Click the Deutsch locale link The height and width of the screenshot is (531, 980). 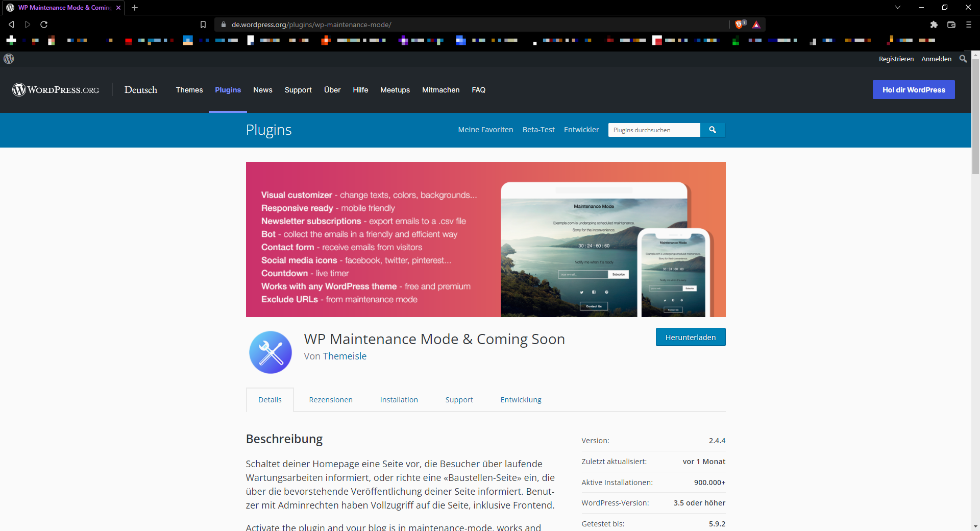(141, 90)
